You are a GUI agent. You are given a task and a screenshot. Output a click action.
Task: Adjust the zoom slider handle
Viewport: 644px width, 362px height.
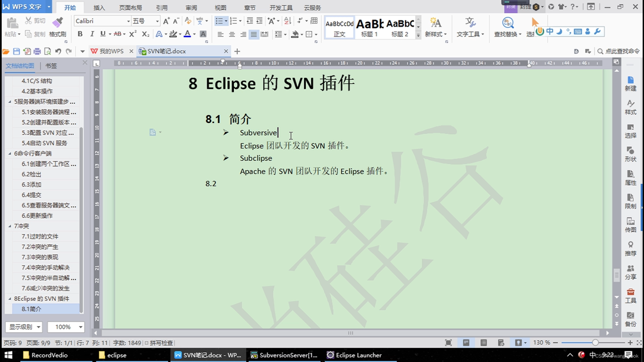(x=595, y=343)
